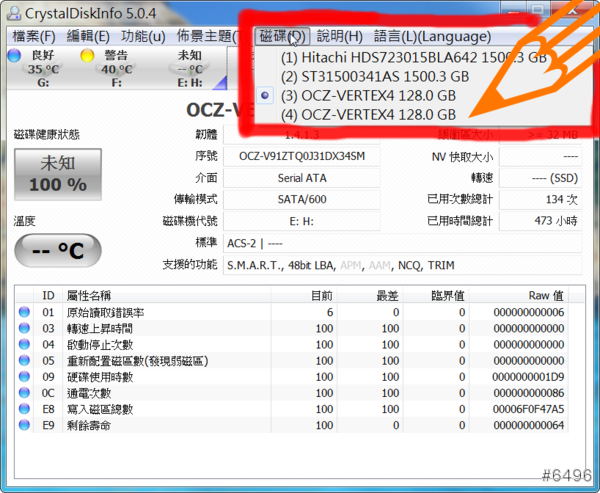Click the status icon for attribute E8 row
The width and height of the screenshot is (600, 493).
[25, 410]
